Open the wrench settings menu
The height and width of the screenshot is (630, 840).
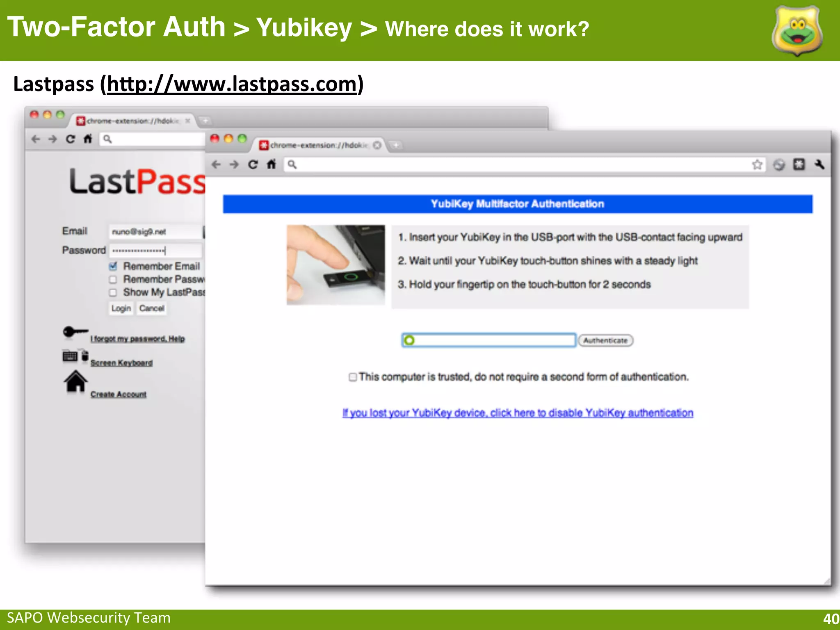pos(819,164)
